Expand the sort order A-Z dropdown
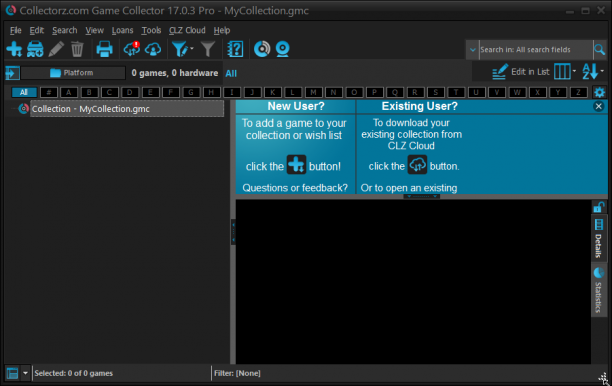 [x=592, y=72]
